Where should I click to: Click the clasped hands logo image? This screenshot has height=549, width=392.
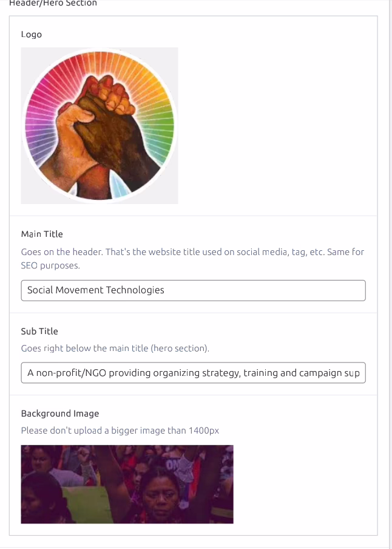100,126
